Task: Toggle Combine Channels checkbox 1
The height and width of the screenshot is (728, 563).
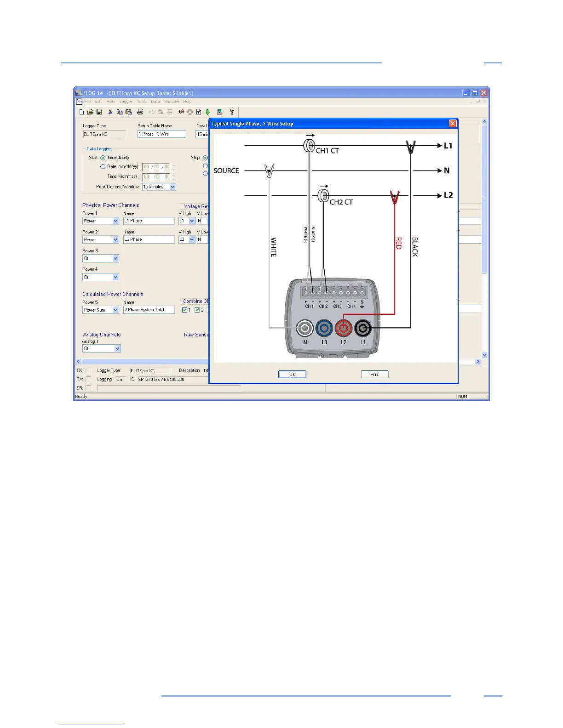Action: point(184,310)
